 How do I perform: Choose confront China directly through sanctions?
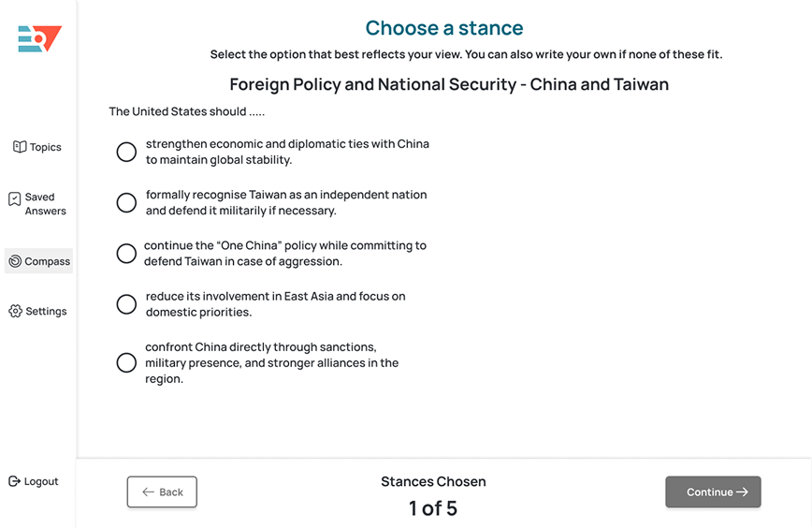point(126,362)
